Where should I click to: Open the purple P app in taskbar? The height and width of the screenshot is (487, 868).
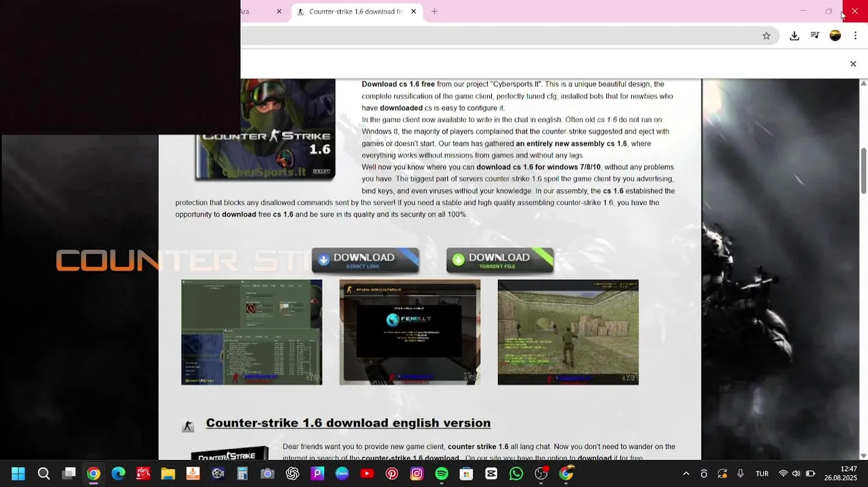click(x=317, y=474)
